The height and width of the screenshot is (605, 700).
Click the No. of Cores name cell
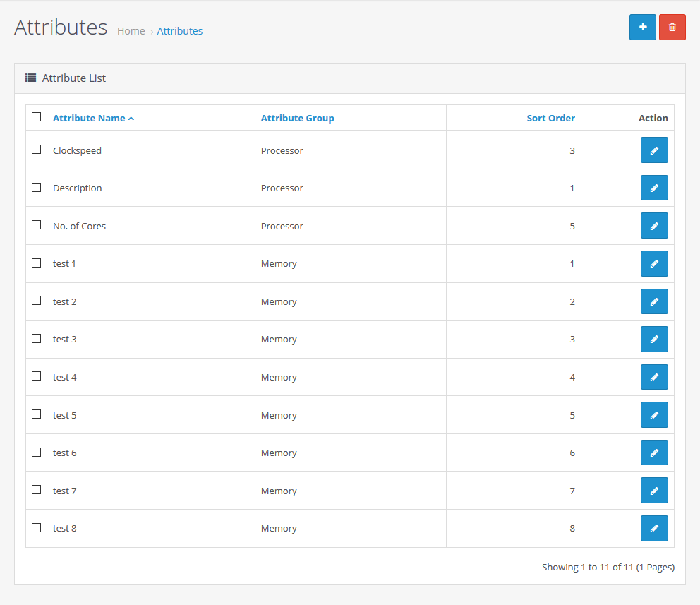pos(151,226)
